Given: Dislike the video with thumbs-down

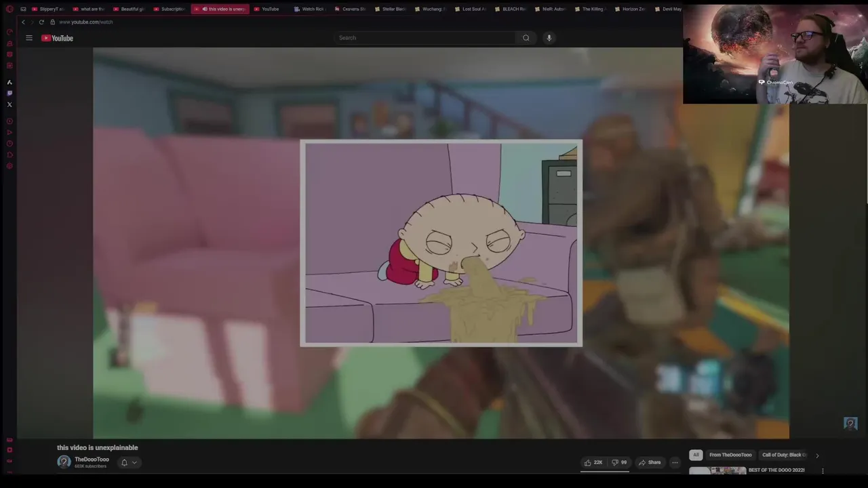Looking at the screenshot, I should pos(618,462).
